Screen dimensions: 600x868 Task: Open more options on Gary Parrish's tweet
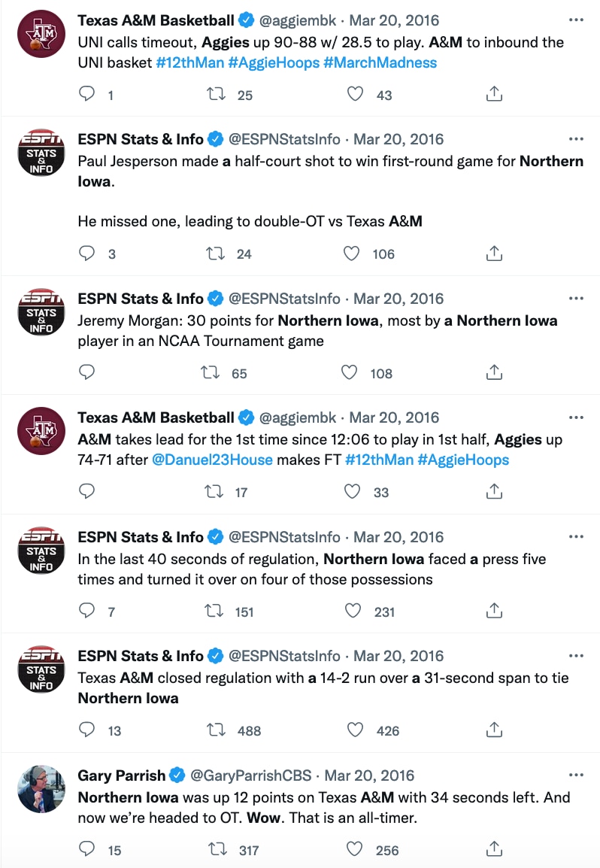(x=576, y=775)
